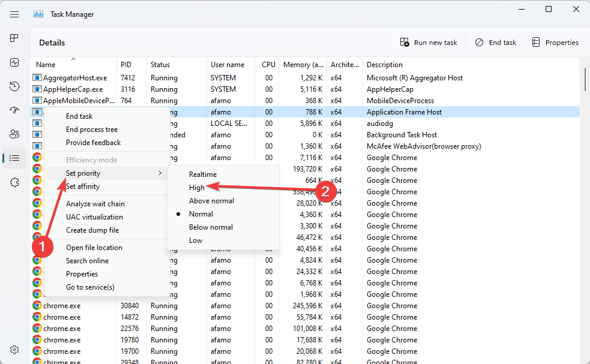Image resolution: width=590 pixels, height=364 pixels.
Task: Open the Users page icon in sidebar
Action: pos(14,134)
